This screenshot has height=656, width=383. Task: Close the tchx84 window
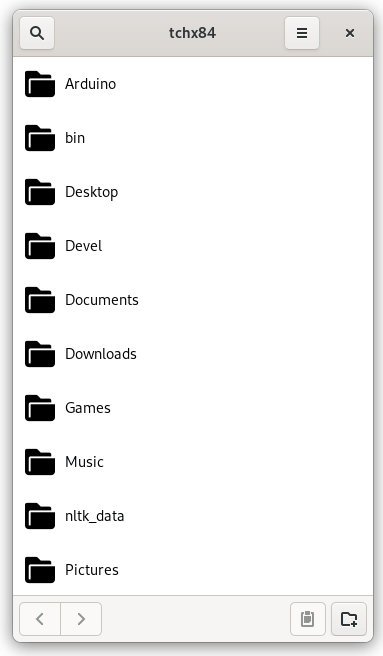coord(350,33)
